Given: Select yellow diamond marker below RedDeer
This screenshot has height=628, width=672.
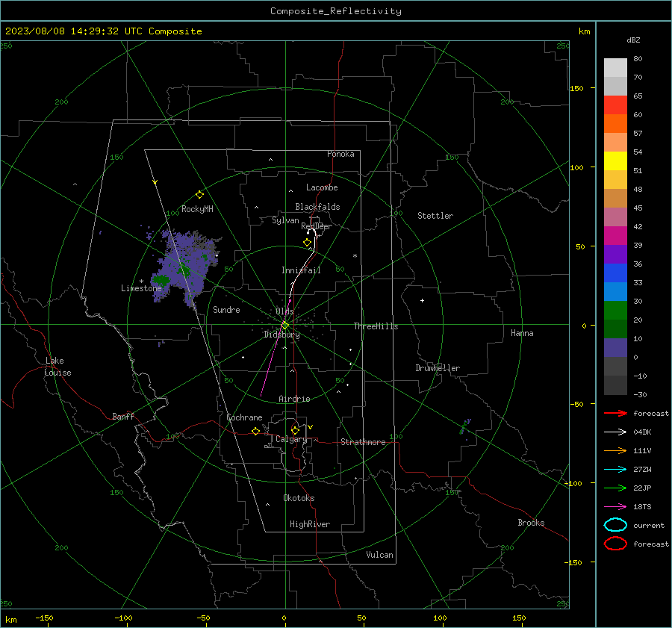Looking at the screenshot, I should coord(307,243).
